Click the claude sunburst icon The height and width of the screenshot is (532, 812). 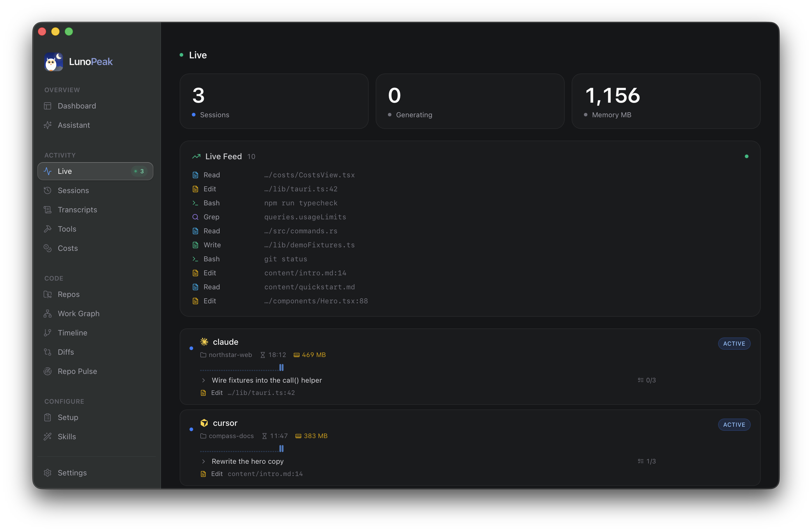(204, 342)
